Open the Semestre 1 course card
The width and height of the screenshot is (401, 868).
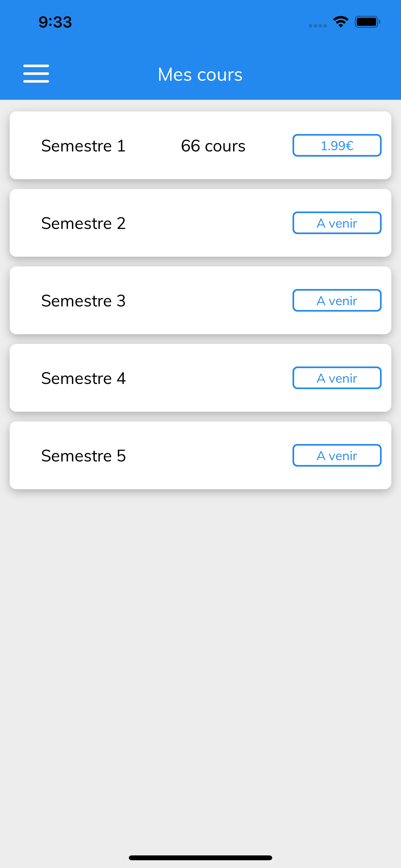tap(200, 145)
